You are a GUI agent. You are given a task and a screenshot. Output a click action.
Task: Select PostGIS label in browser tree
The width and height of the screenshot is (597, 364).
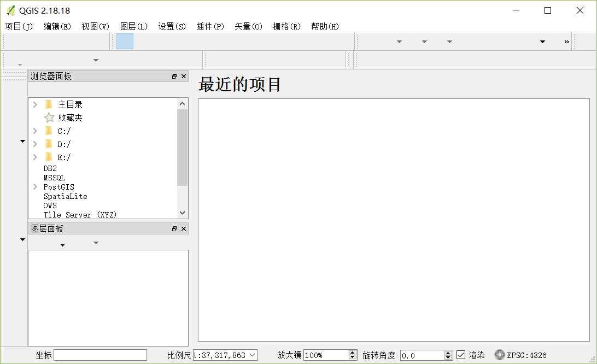point(58,187)
